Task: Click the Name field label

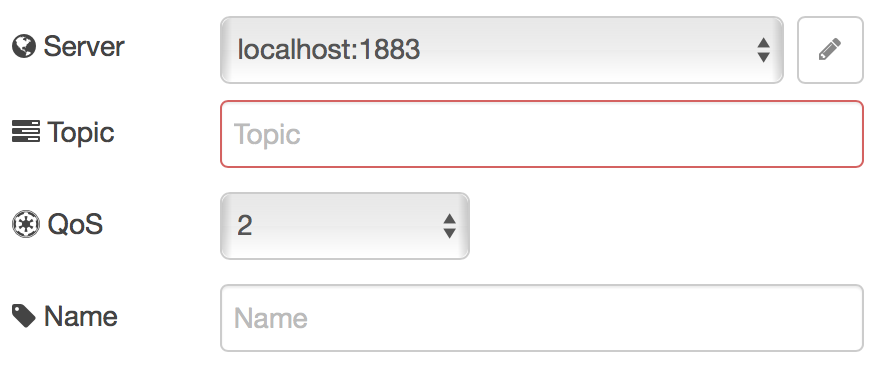Action: click(x=81, y=316)
